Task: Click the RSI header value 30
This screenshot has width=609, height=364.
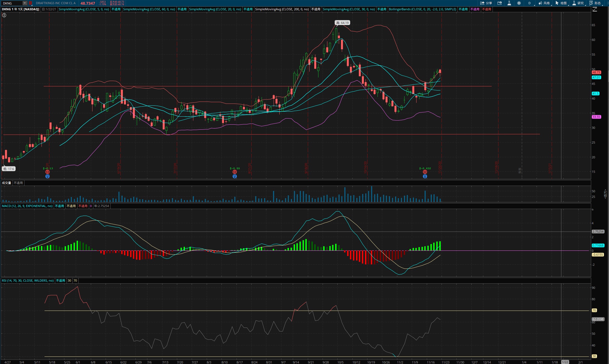Action: click(69, 281)
